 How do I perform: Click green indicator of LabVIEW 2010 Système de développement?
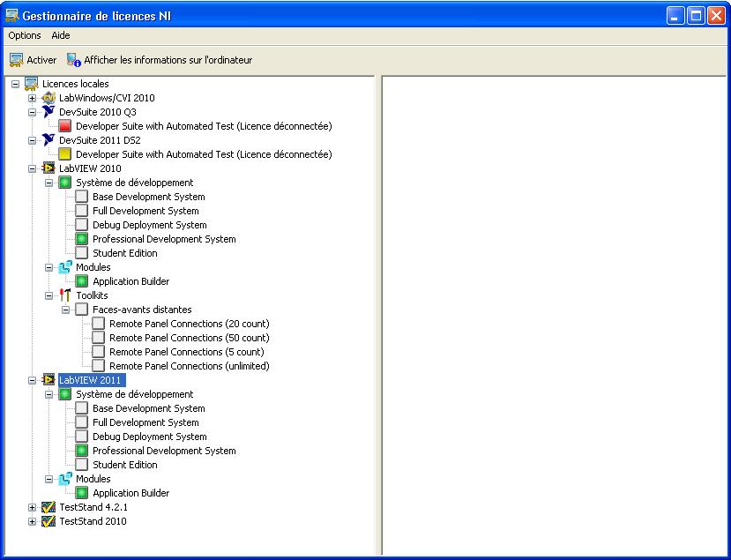pos(65,183)
